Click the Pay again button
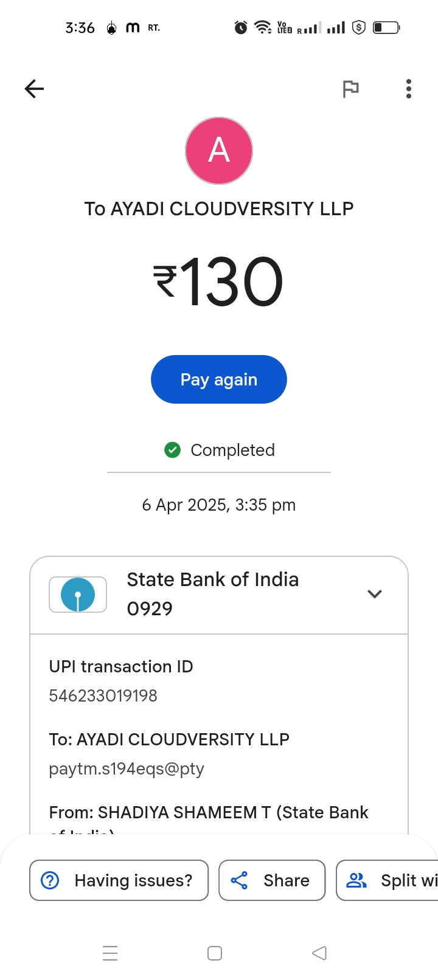The image size is (438, 980). 219,379
